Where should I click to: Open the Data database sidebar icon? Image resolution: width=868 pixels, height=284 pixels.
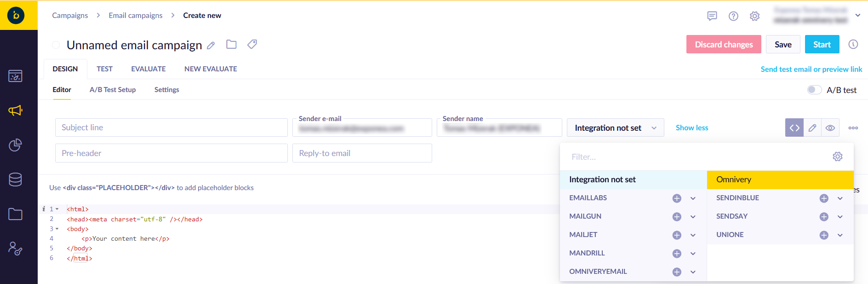tap(15, 180)
